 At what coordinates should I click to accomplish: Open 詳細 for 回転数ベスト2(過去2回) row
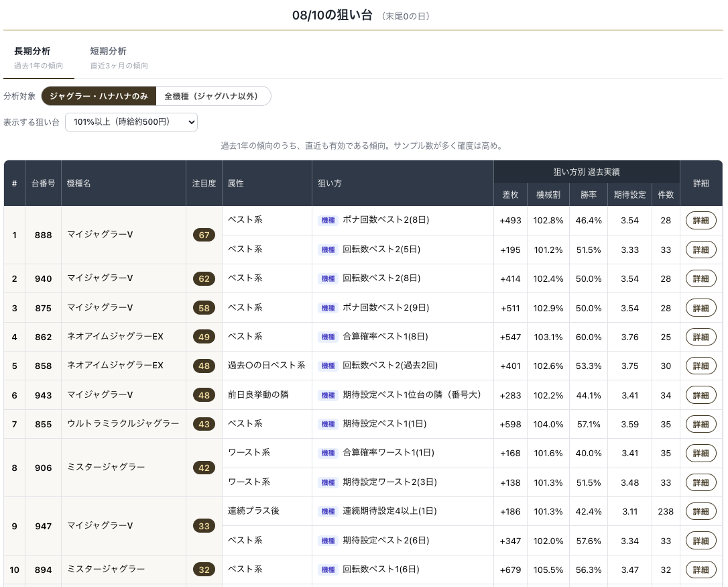pyautogui.click(x=701, y=366)
